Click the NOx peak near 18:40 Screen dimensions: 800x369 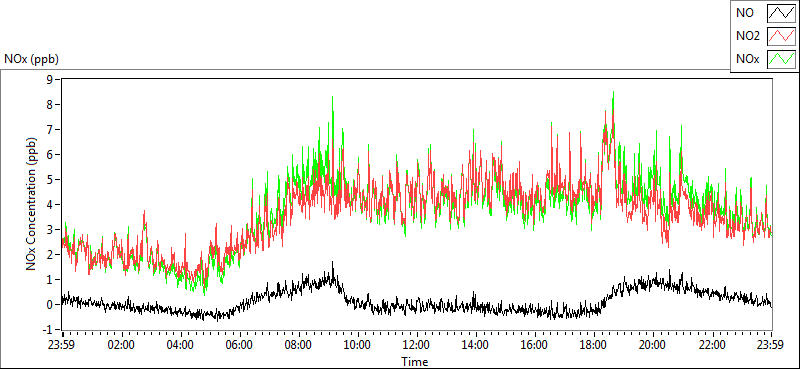[x=613, y=93]
